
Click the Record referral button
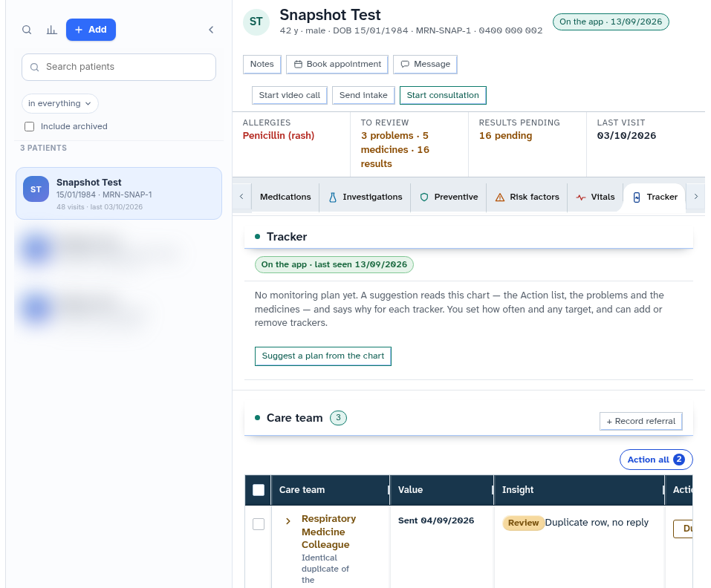coord(640,421)
